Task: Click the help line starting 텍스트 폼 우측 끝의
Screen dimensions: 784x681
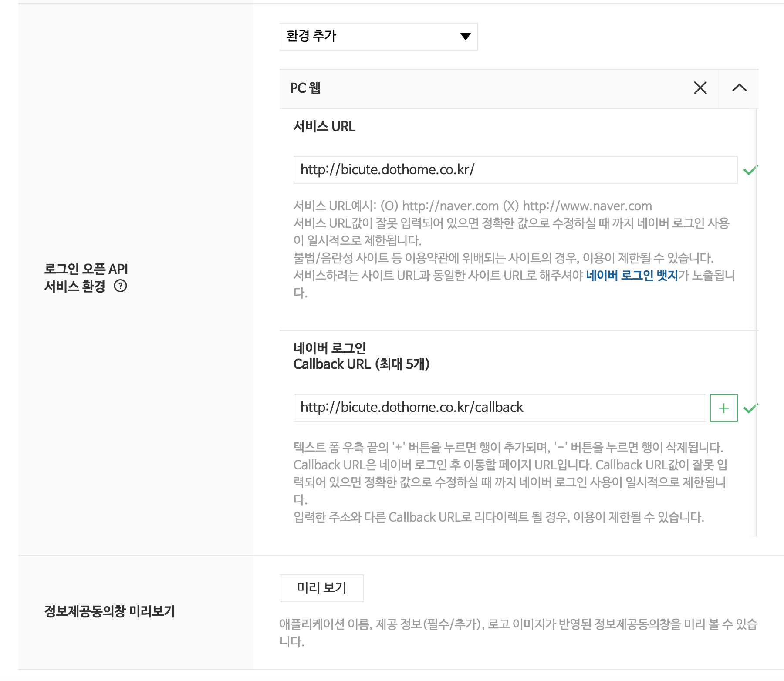Action: tap(508, 447)
